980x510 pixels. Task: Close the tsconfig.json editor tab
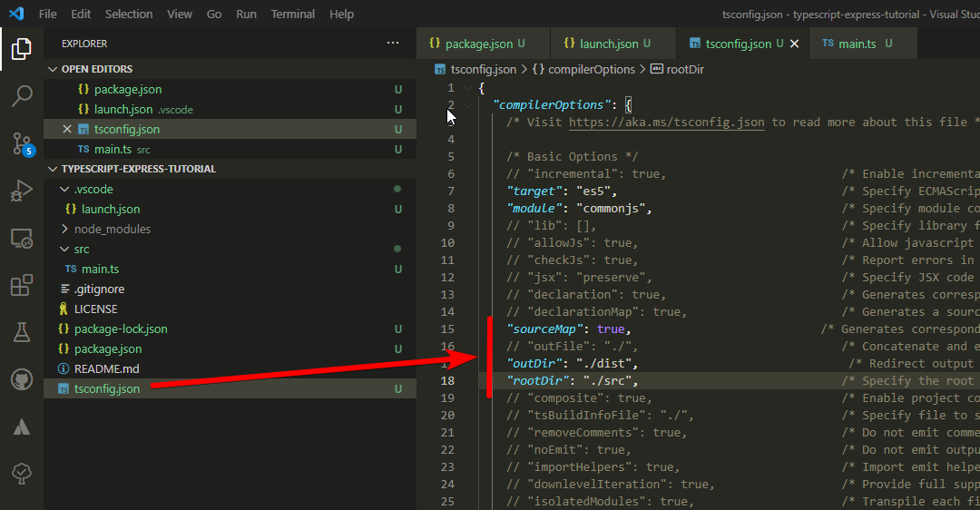point(794,44)
